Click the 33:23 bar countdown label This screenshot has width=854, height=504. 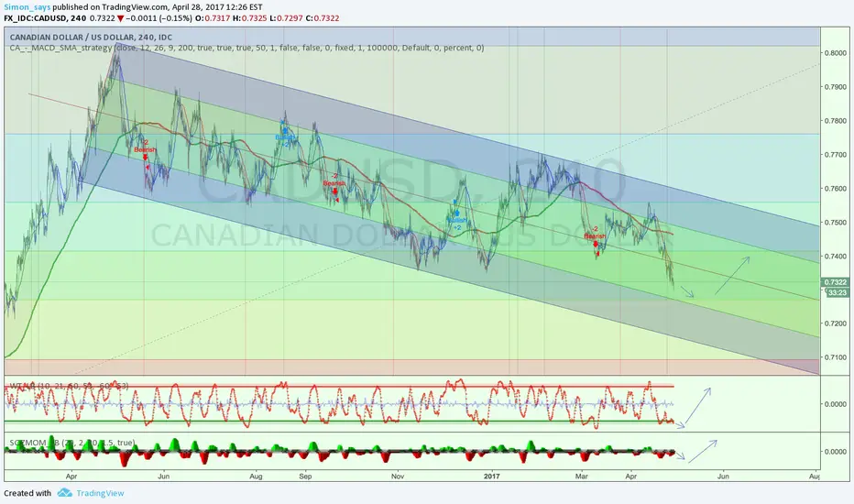[x=837, y=292]
